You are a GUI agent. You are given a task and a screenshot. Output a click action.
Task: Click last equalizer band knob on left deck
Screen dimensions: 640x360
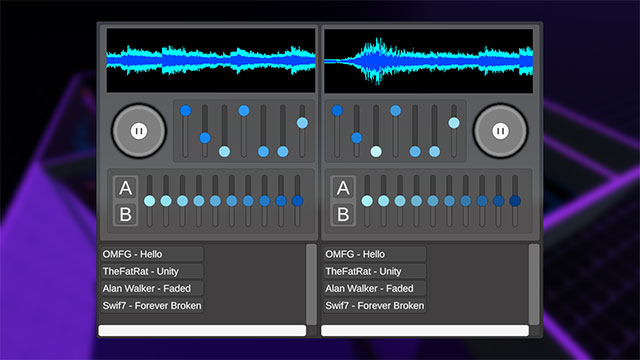298,201
